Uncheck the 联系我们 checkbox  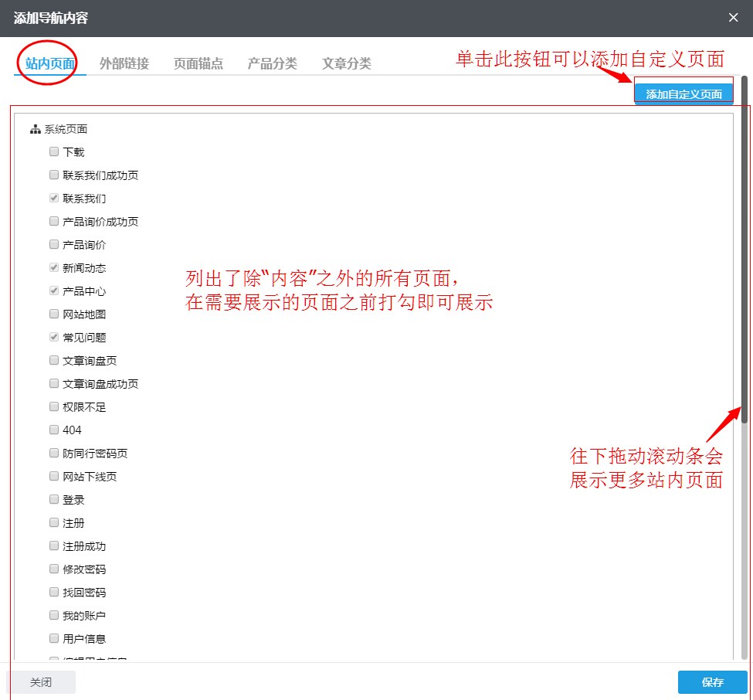[x=53, y=198]
